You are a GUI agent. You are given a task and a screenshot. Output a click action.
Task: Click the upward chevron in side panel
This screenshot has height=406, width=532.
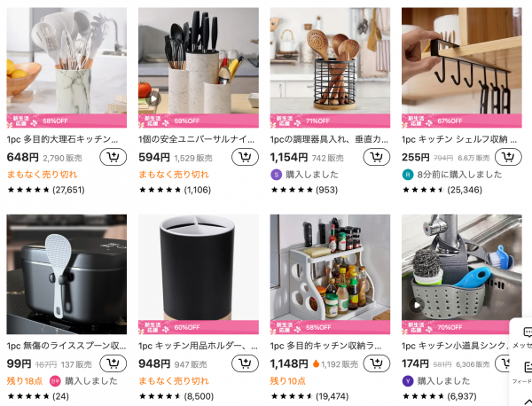click(x=528, y=402)
